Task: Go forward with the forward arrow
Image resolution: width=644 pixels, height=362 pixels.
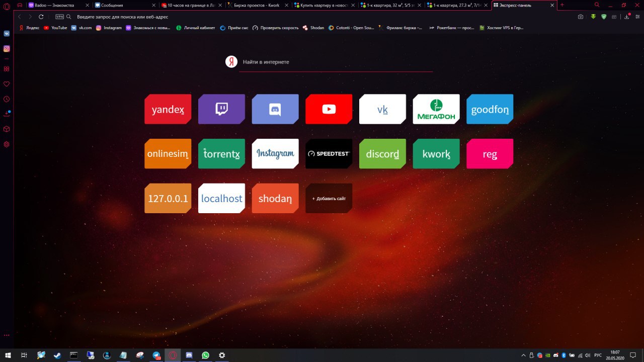Action: pyautogui.click(x=30, y=17)
